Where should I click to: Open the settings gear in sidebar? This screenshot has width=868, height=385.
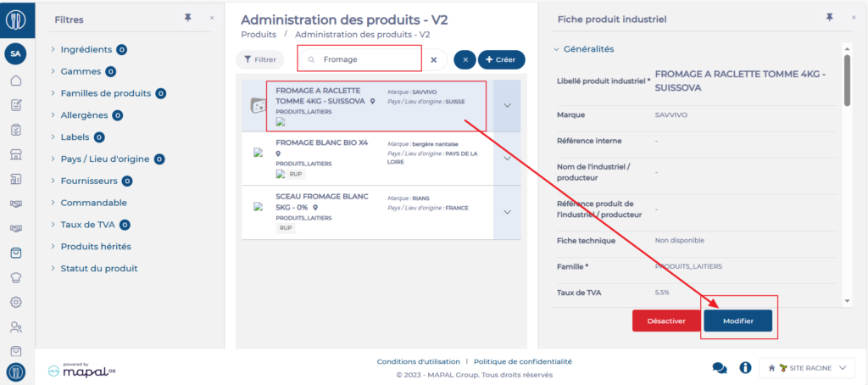click(16, 302)
